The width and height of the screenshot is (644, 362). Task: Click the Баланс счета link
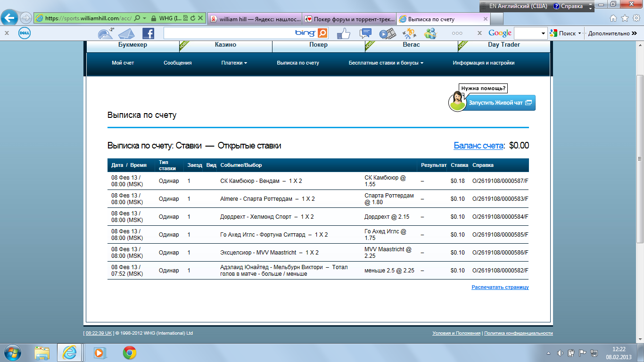[478, 146]
